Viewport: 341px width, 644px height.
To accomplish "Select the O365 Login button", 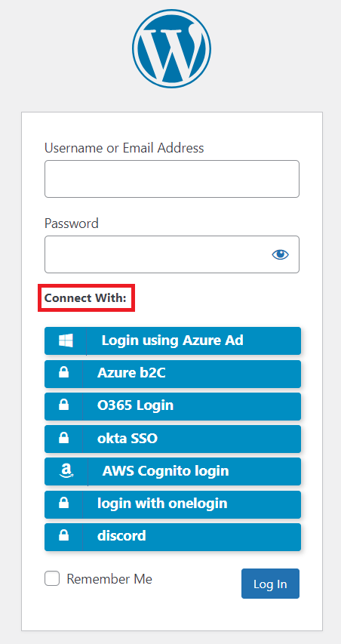I will (173, 405).
